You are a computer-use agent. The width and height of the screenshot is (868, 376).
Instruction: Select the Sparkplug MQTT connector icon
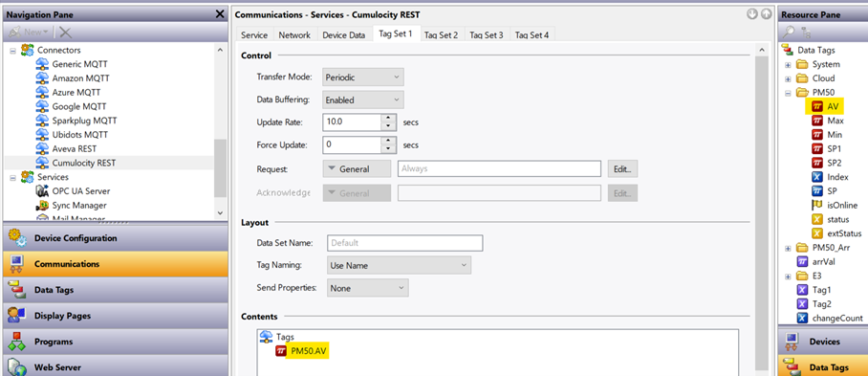tap(43, 121)
